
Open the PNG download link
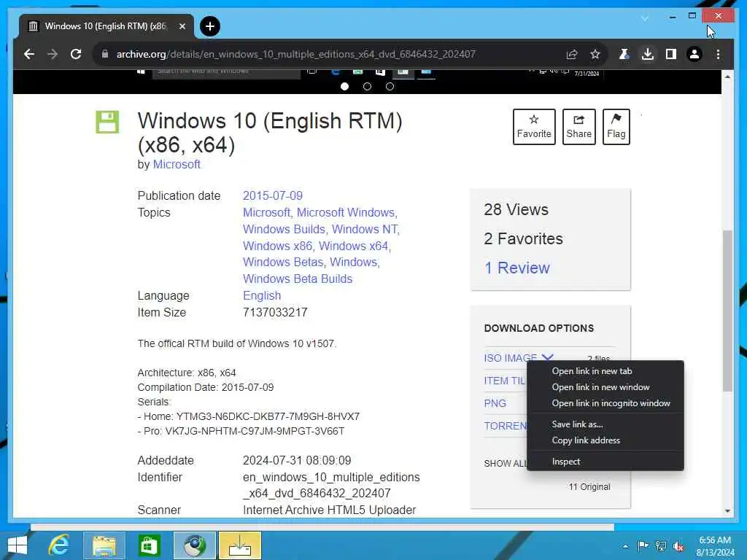tap(495, 403)
